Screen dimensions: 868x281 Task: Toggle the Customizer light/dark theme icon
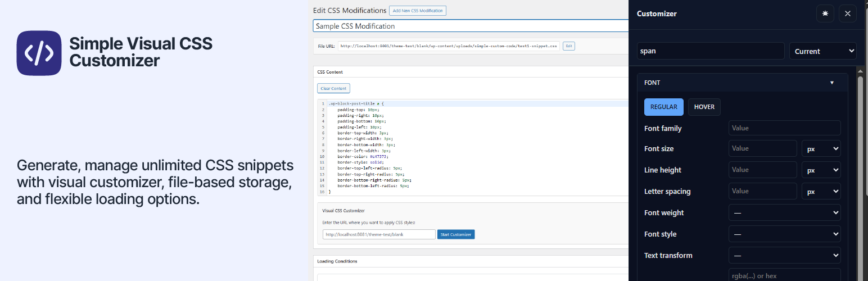[x=825, y=14]
